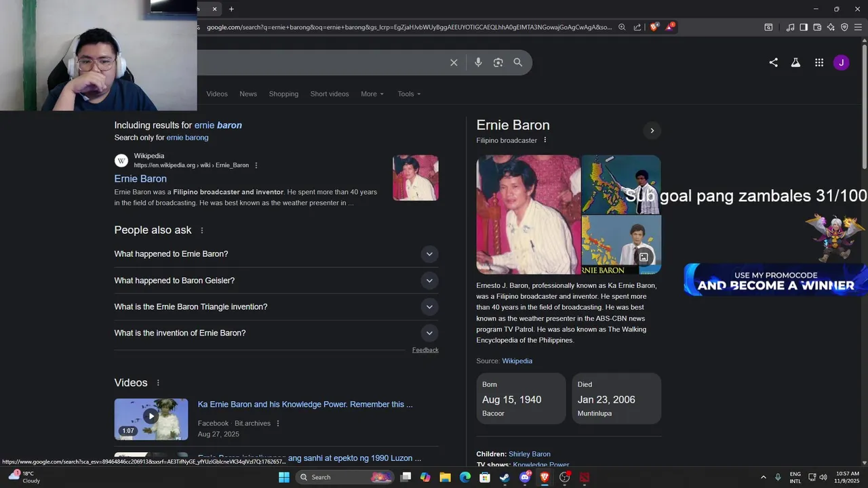Open the Ernie Baron Wikipedia result title
This screenshot has width=868, height=488.
pyautogui.click(x=140, y=178)
